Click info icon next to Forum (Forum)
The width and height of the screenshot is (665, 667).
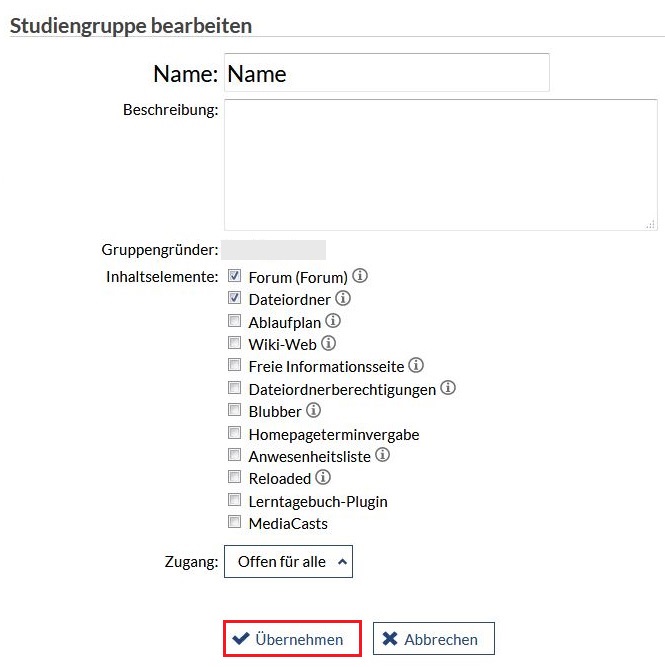[x=361, y=276]
